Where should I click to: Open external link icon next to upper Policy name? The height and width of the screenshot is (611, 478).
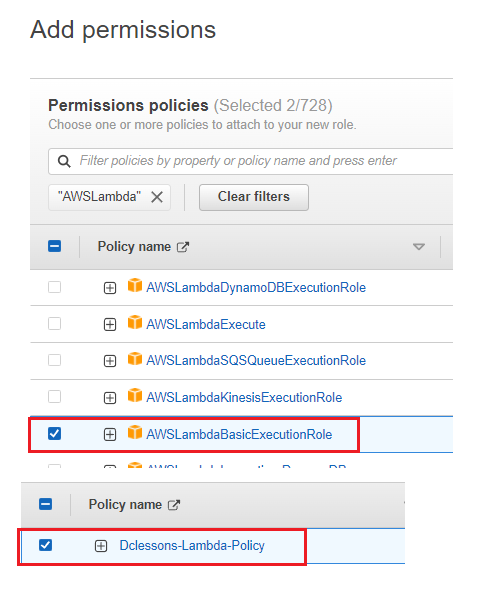[x=183, y=247]
